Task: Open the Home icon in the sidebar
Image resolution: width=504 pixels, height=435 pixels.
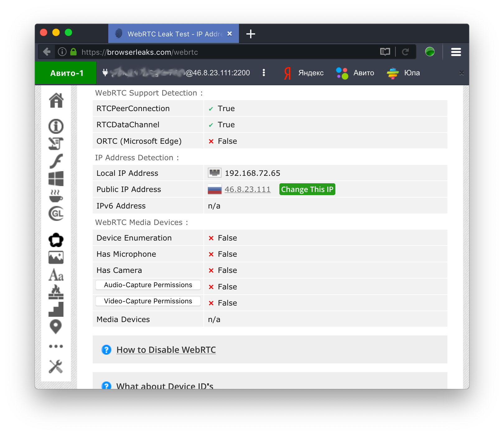Action: (56, 100)
